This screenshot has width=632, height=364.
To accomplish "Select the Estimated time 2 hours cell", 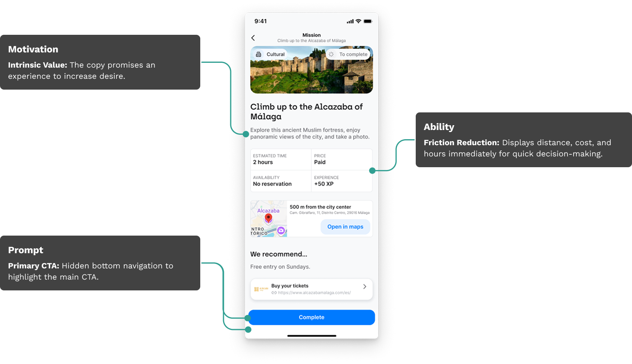I will 281,159.
